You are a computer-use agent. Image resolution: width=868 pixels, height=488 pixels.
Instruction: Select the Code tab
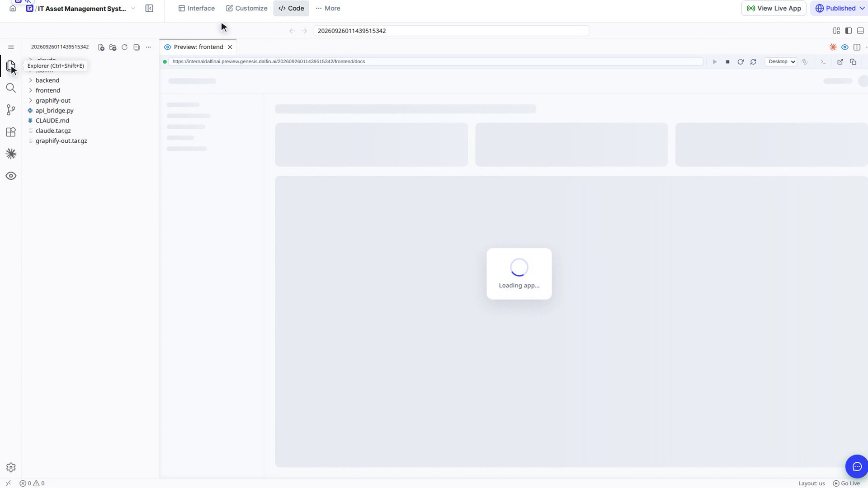(291, 8)
